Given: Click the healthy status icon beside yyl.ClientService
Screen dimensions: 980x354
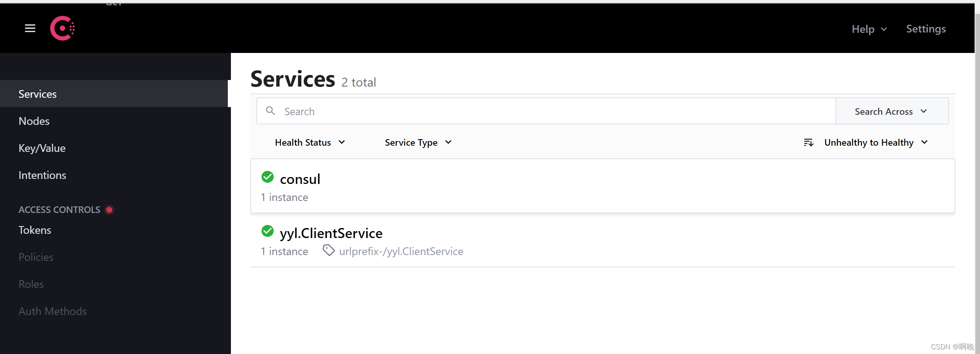Looking at the screenshot, I should pos(268,231).
